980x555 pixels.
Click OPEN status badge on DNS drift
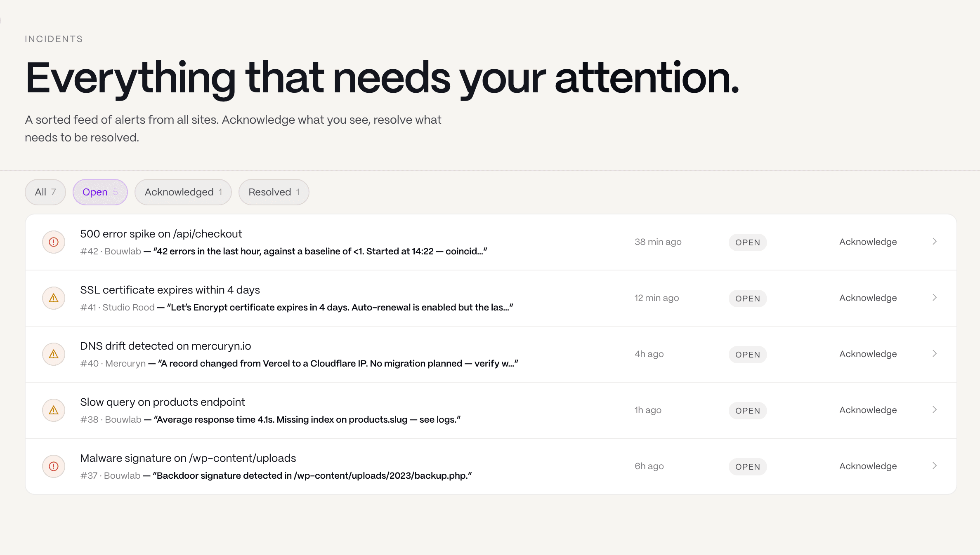coord(747,355)
